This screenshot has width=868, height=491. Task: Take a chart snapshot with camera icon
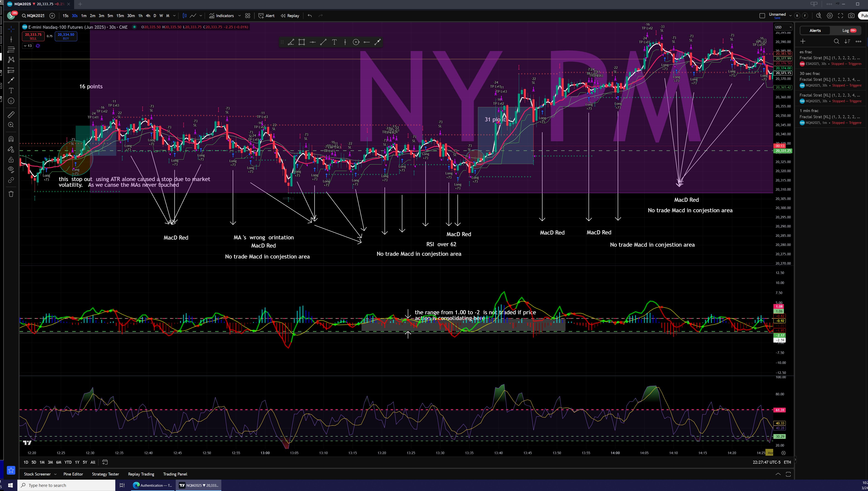pyautogui.click(x=851, y=16)
